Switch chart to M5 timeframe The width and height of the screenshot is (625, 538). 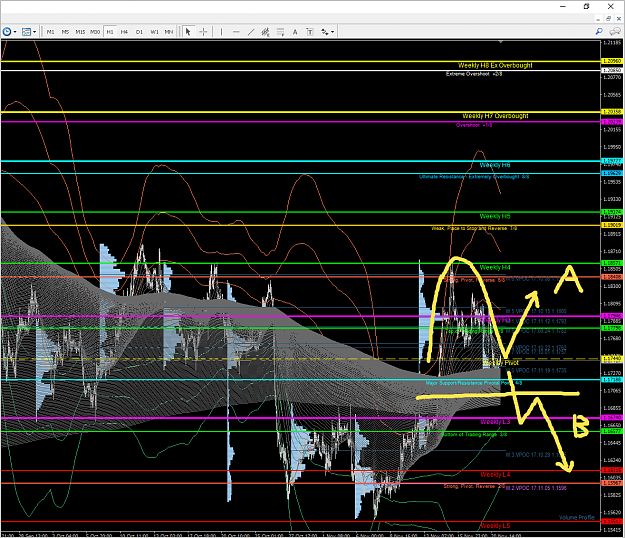point(65,31)
